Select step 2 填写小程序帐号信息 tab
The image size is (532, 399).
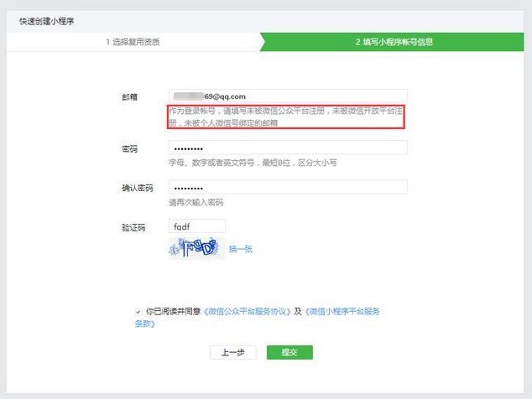point(394,42)
